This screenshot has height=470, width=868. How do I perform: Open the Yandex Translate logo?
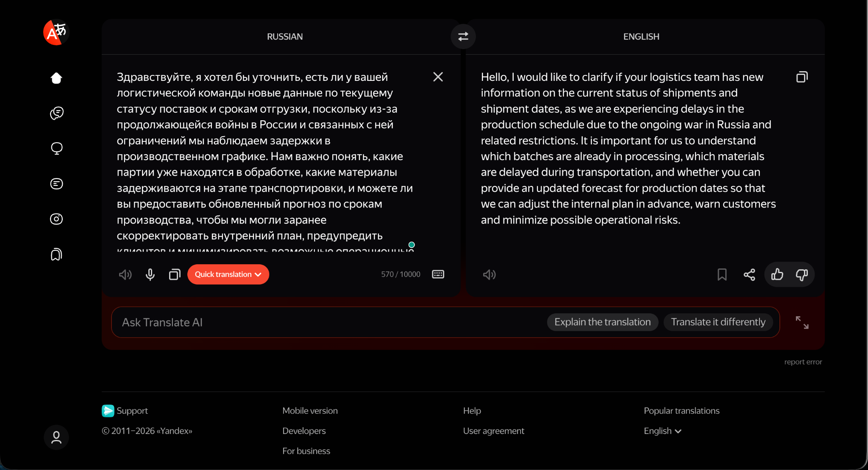pyautogui.click(x=56, y=32)
